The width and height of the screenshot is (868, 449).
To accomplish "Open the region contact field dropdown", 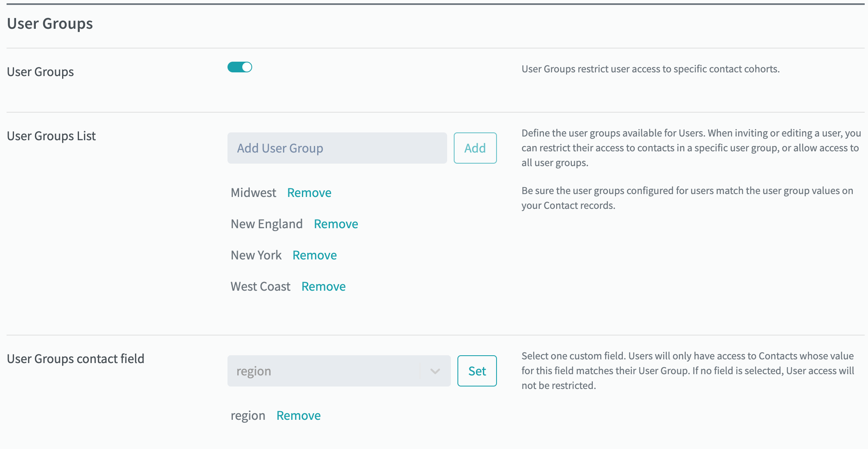I will pyautogui.click(x=339, y=371).
